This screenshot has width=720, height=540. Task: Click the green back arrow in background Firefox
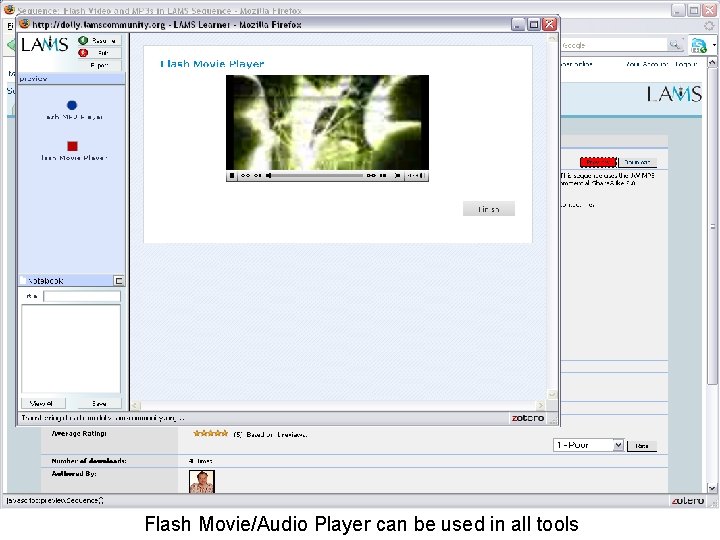click(x=11, y=45)
